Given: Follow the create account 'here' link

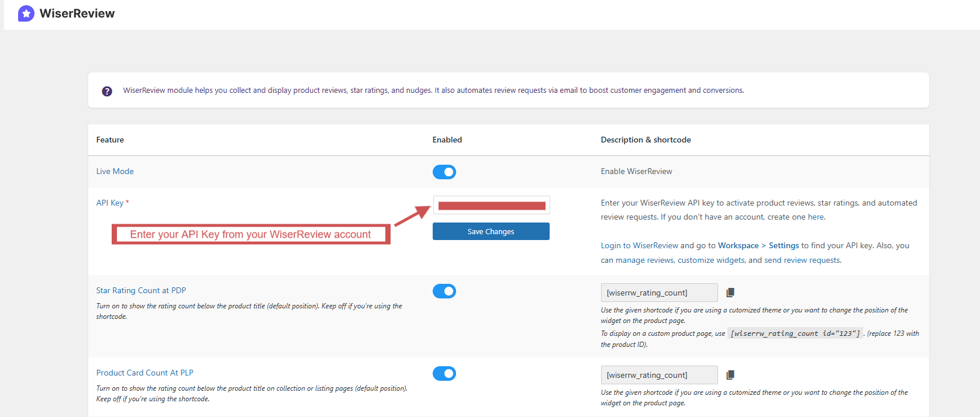Looking at the screenshot, I should [816, 217].
